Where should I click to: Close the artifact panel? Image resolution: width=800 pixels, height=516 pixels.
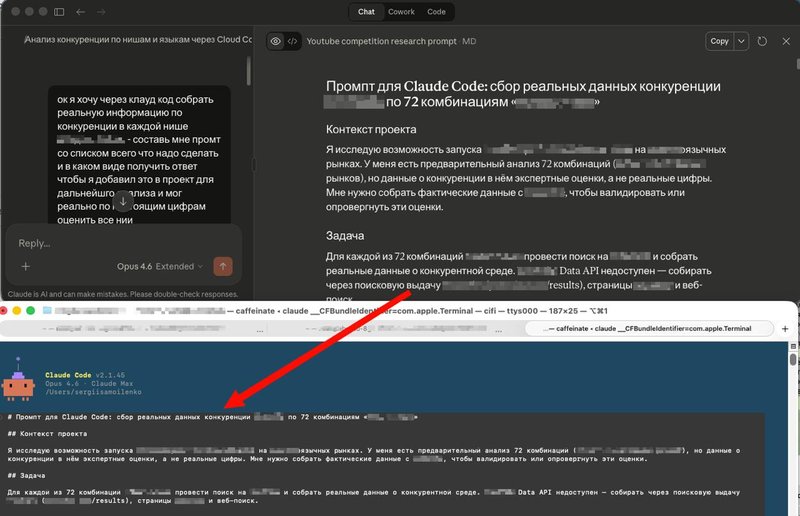point(786,41)
